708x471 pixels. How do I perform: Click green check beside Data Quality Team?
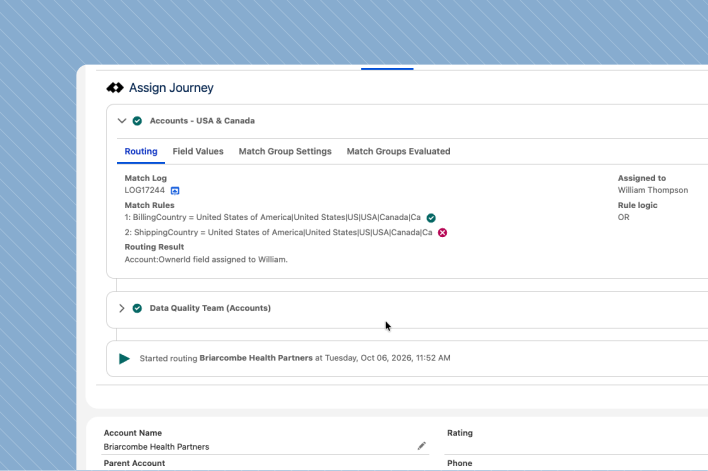pos(137,308)
